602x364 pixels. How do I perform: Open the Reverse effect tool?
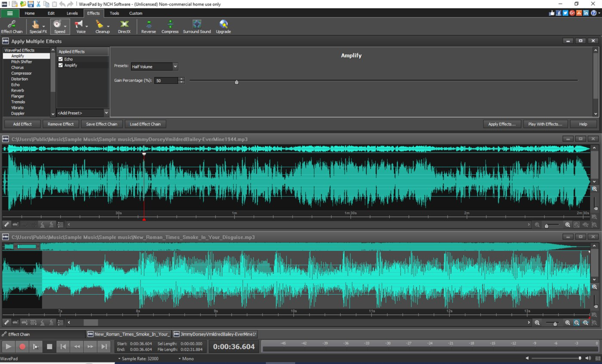pyautogui.click(x=149, y=26)
